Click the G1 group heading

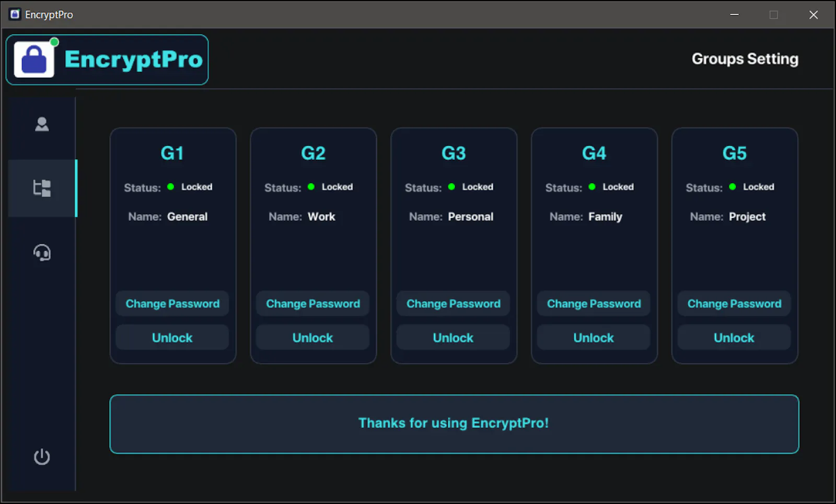[172, 153]
